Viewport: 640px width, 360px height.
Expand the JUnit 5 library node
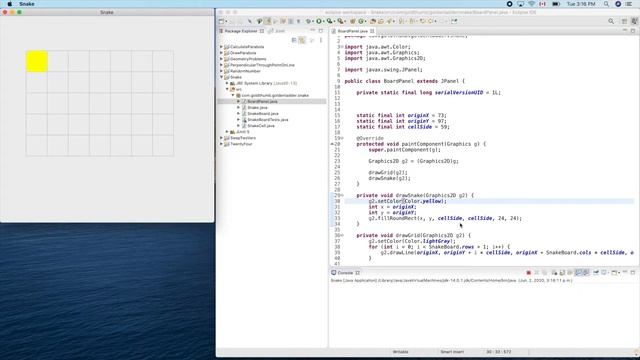[x=227, y=132]
